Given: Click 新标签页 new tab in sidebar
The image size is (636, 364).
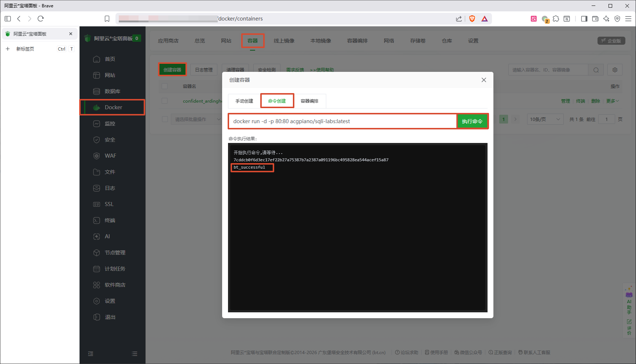Looking at the screenshot, I should pos(25,49).
